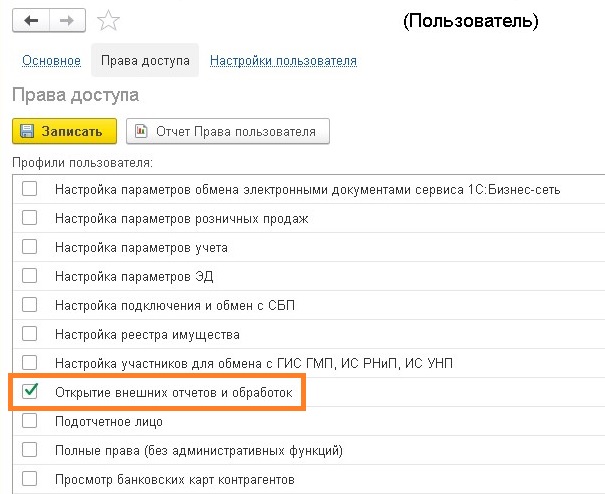Enable Настройка параметров розничных продаж checkbox
The width and height of the screenshot is (605, 494).
[x=30, y=218]
